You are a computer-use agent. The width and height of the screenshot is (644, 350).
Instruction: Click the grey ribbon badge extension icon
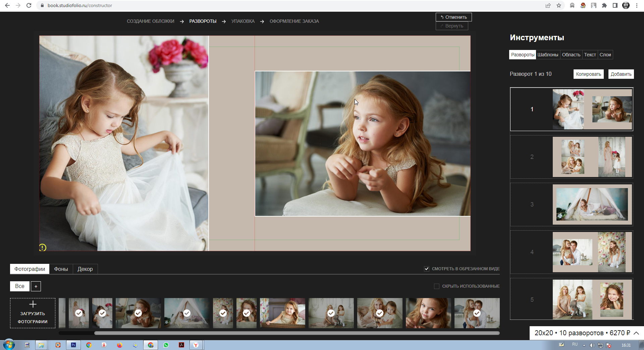tap(572, 5)
